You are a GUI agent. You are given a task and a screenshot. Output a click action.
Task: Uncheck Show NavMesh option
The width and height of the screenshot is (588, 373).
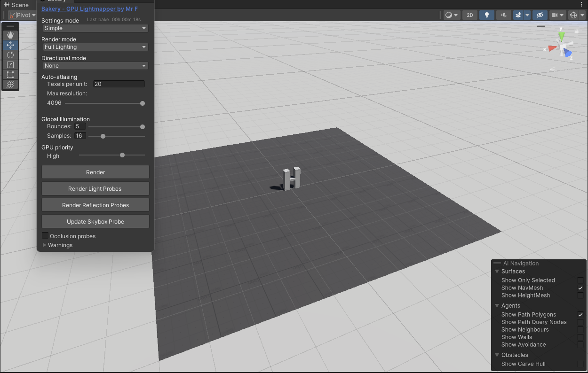(x=580, y=288)
